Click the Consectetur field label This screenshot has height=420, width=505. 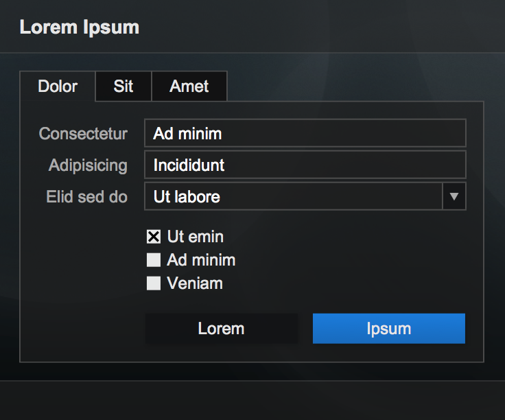[83, 134]
